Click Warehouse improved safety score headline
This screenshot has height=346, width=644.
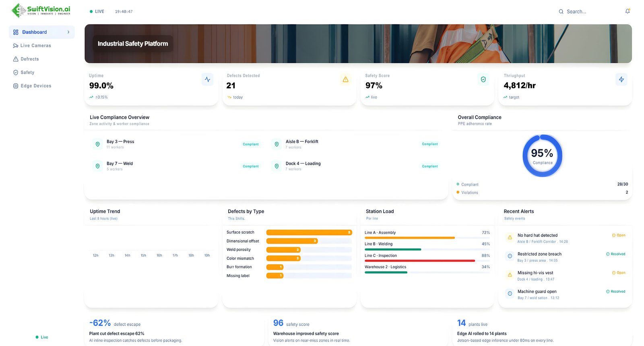click(306, 334)
